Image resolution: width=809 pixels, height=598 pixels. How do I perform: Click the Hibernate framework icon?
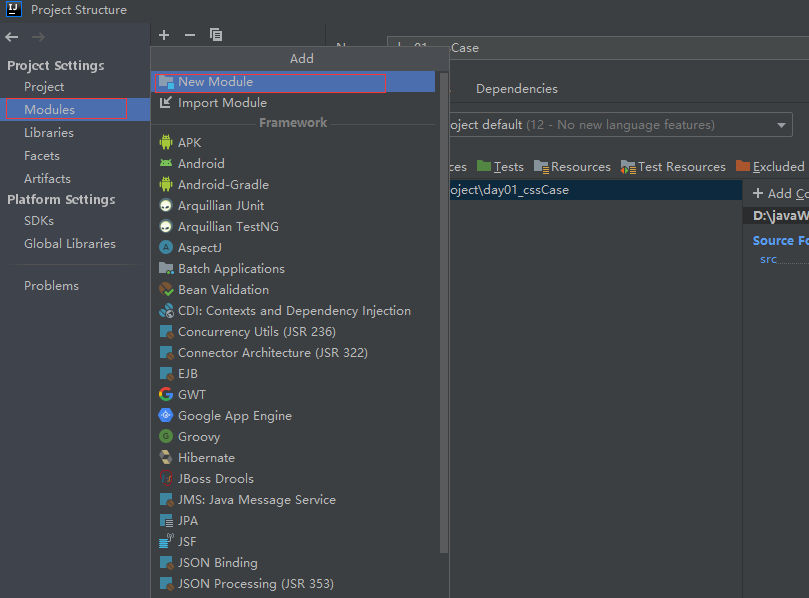click(166, 457)
